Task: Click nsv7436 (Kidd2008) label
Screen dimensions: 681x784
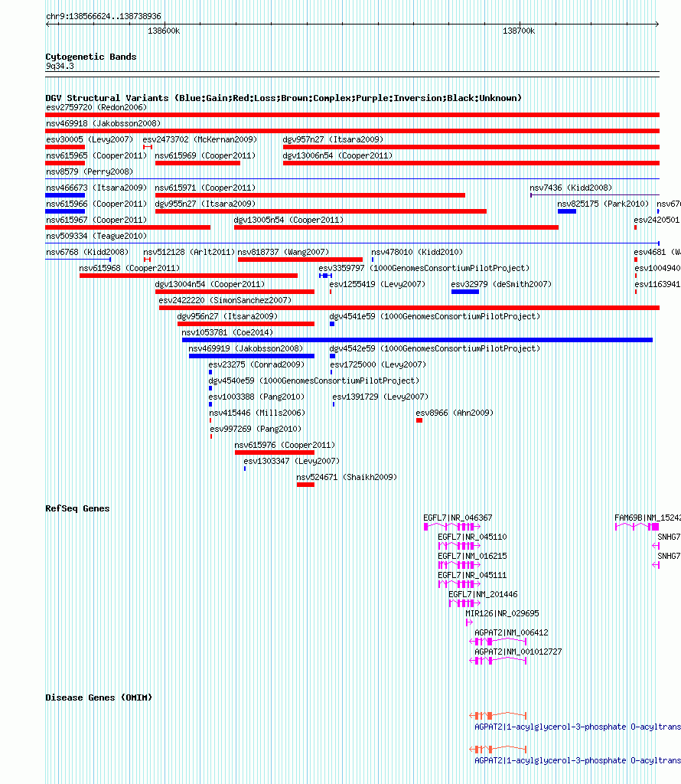Action: pyautogui.click(x=571, y=188)
